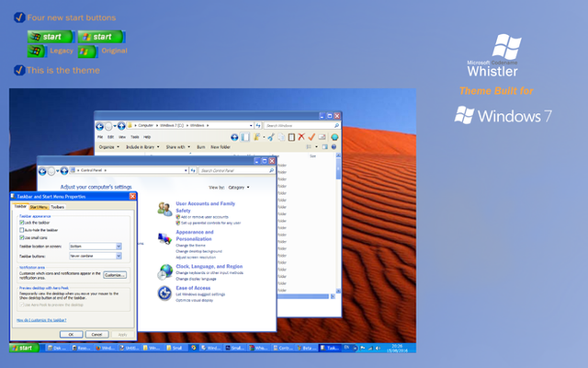Switch to the Toolbars tab
The height and width of the screenshot is (368, 588).
(x=57, y=207)
